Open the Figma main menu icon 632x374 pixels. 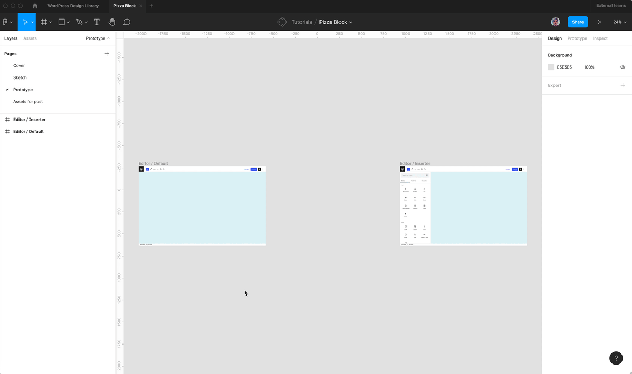[x=6, y=22]
